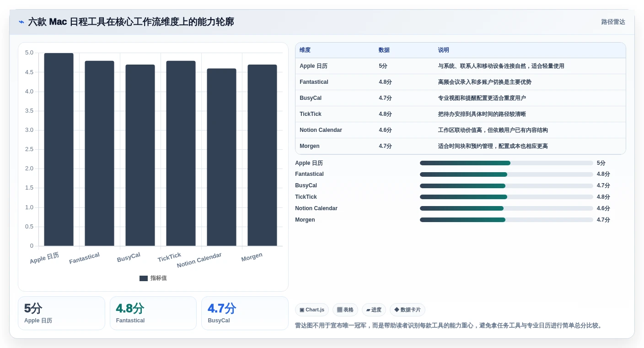Image resolution: width=644 pixels, height=348 pixels.
Task: Click the TickTick progress bar
Action: tap(506, 197)
